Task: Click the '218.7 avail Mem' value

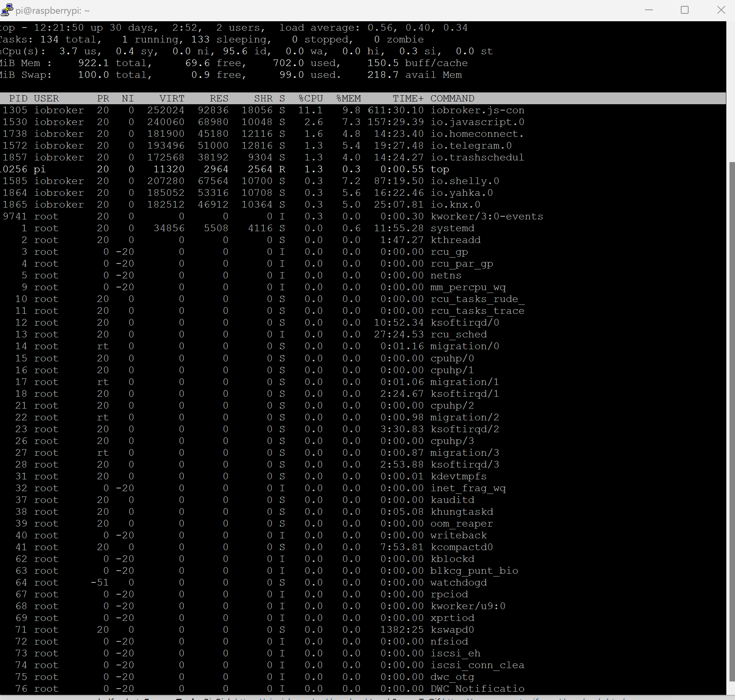Action: (414, 75)
